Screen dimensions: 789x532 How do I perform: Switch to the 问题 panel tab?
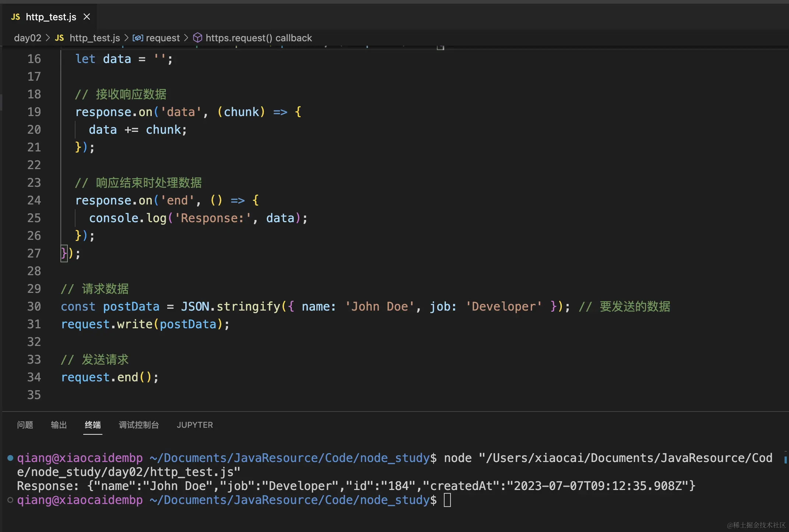click(x=25, y=425)
